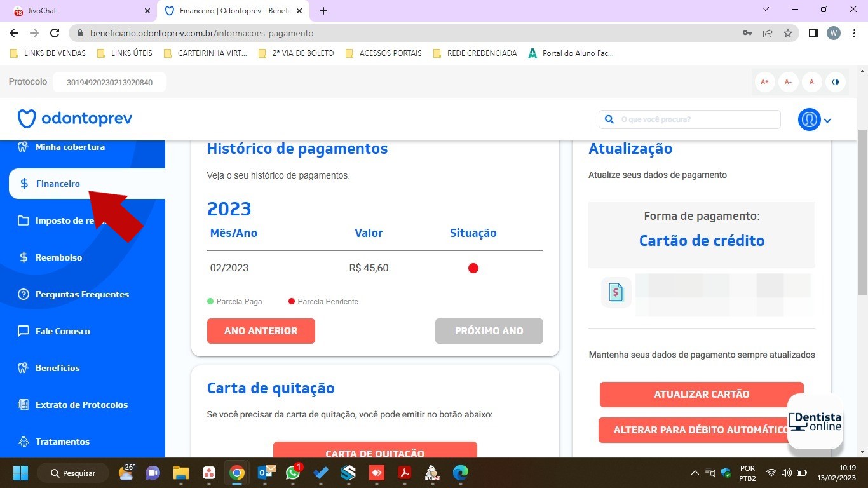Open Minha cobertura tooth icon

(24, 146)
